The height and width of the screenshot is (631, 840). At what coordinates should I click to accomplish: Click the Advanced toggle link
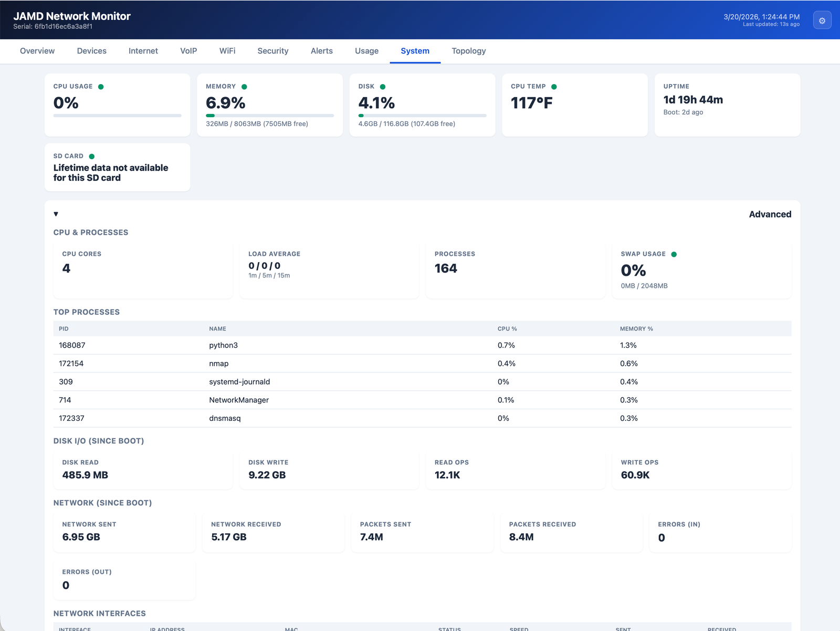[770, 214]
